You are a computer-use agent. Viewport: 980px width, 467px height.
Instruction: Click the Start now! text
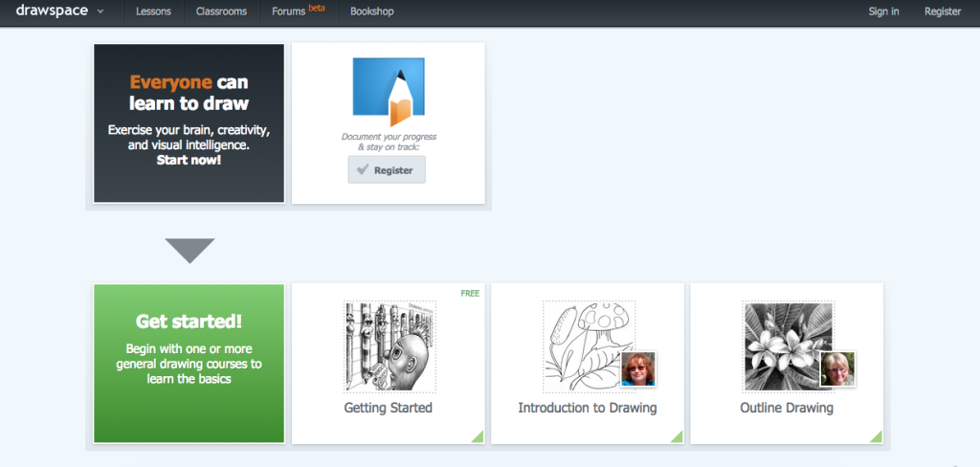pos(189,160)
